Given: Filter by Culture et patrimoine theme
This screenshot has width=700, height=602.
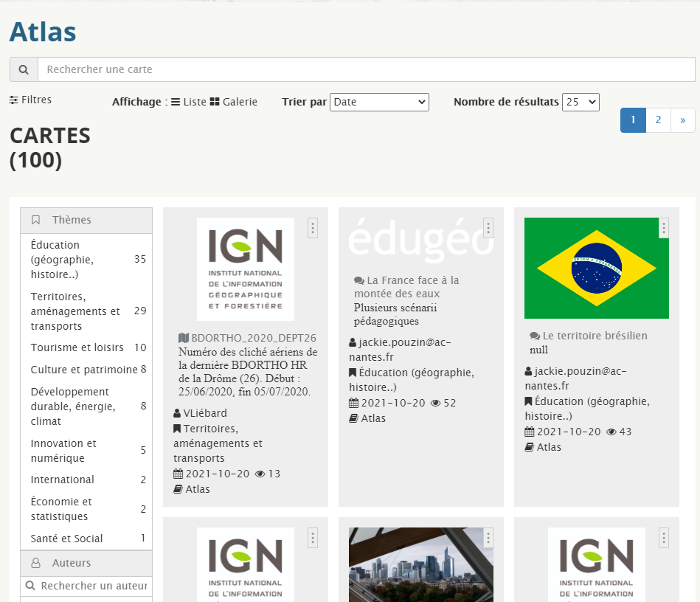Looking at the screenshot, I should [84, 370].
